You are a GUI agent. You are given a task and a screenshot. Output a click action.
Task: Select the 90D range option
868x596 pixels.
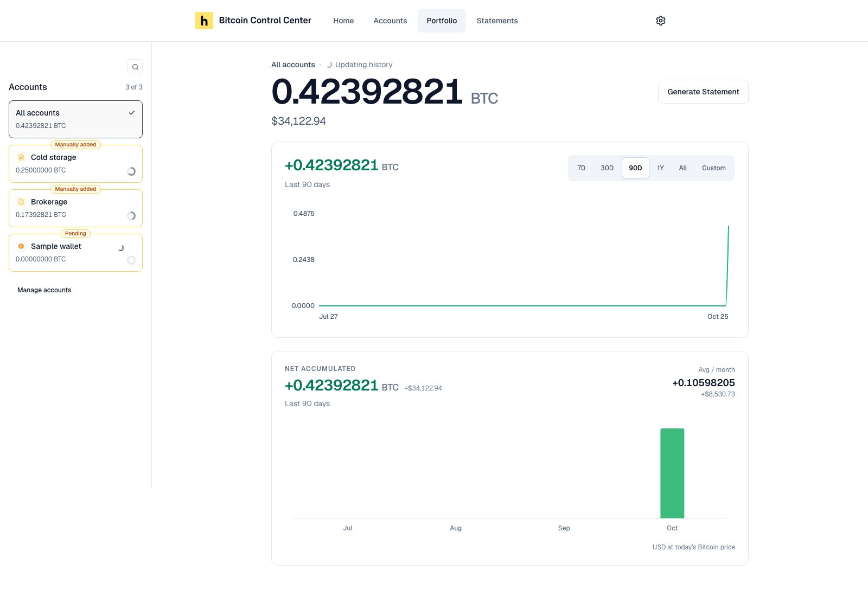click(x=635, y=168)
